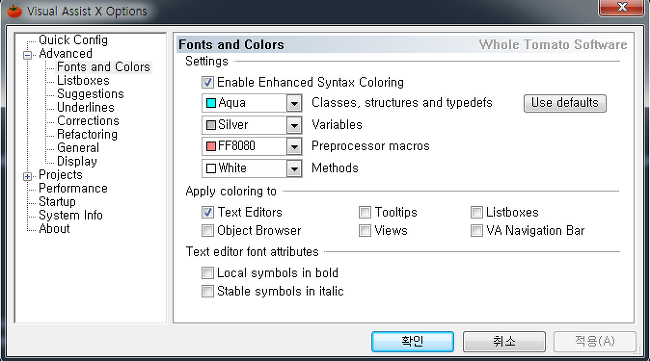Open the Aqua classes color dropdown
This screenshot has width=650, height=361.
[x=294, y=103]
